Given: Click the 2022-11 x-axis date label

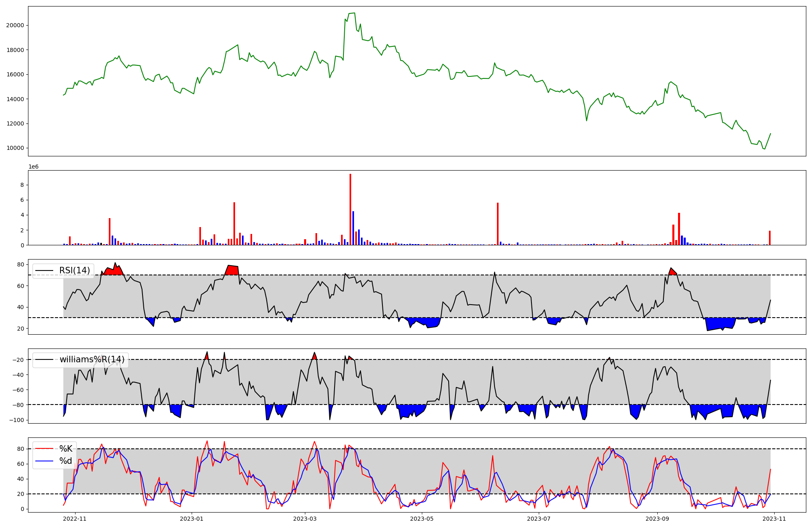Looking at the screenshot, I should pyautogui.click(x=75, y=519).
